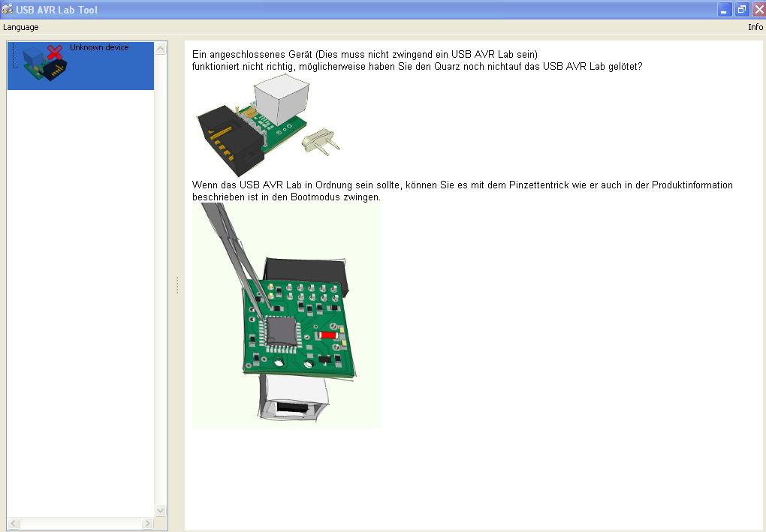Click the text 'Ein angeschlossenes Gerät'
766x532 pixels.
[252, 54]
